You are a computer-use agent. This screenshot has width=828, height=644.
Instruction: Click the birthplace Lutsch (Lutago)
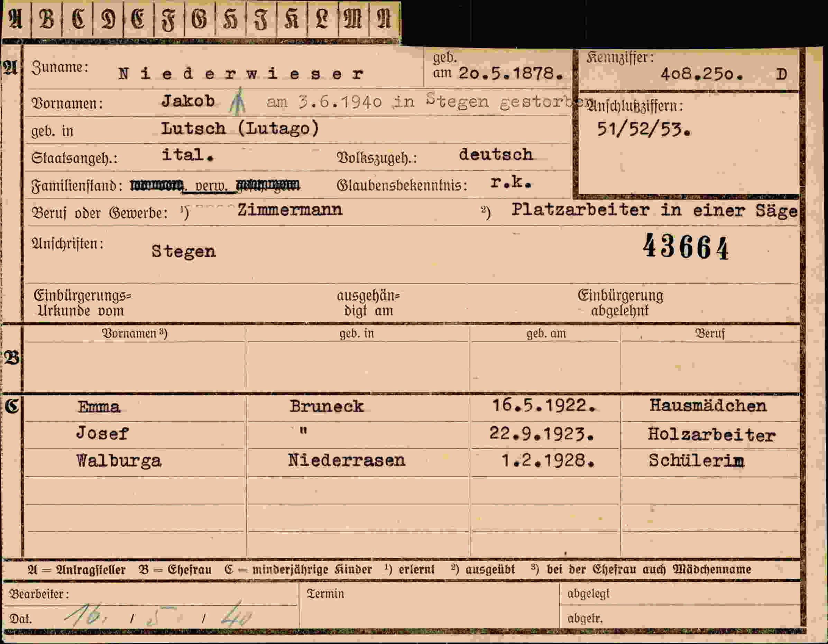[x=240, y=129]
